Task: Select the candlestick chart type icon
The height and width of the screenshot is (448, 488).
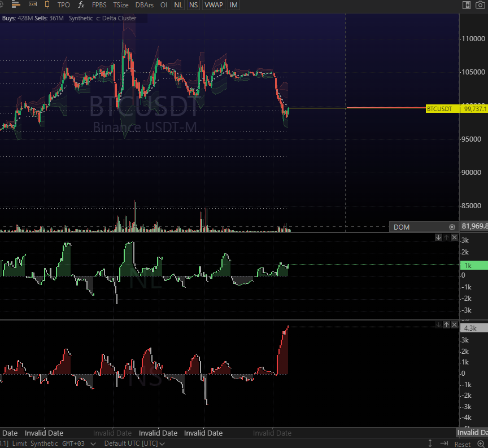Action: pos(47,5)
